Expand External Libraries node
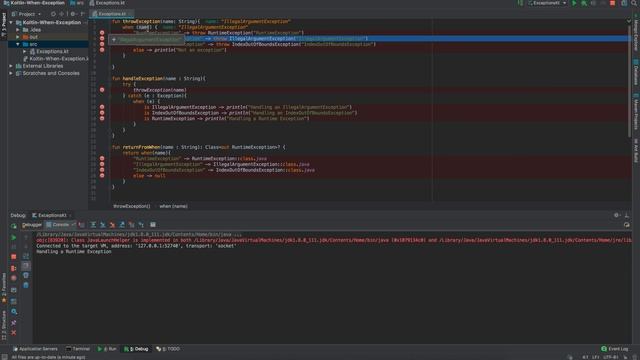The image size is (640, 360). pyautogui.click(x=11, y=66)
